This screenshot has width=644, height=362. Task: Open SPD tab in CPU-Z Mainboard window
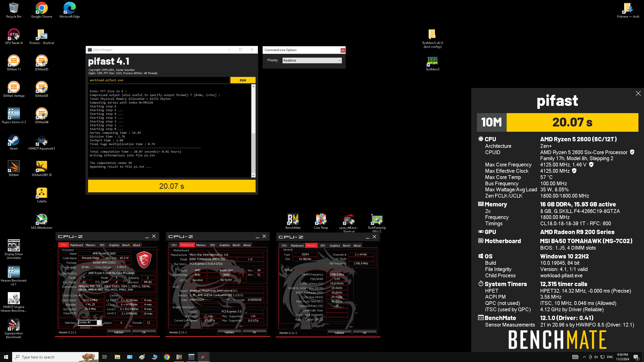213,245
